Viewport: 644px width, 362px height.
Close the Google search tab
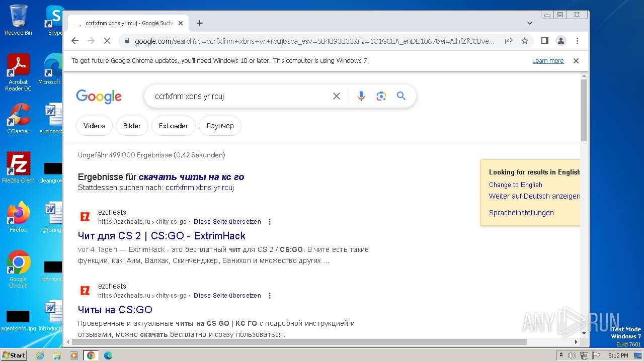pos(181,23)
